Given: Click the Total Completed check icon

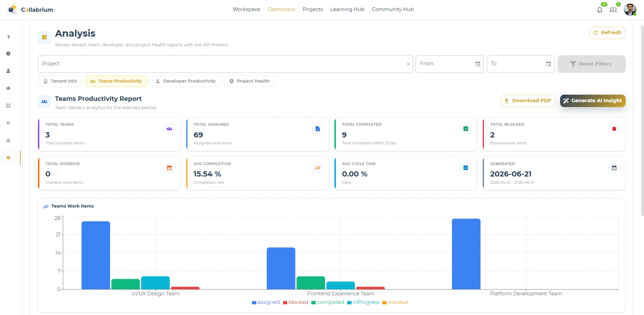Looking at the screenshot, I should [466, 129].
